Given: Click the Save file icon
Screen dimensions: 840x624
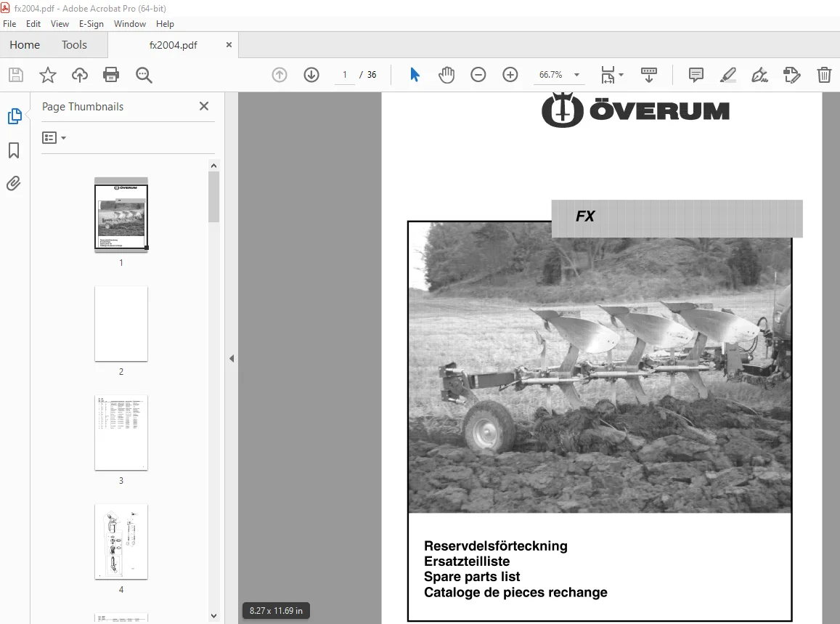Looking at the screenshot, I should [16, 75].
